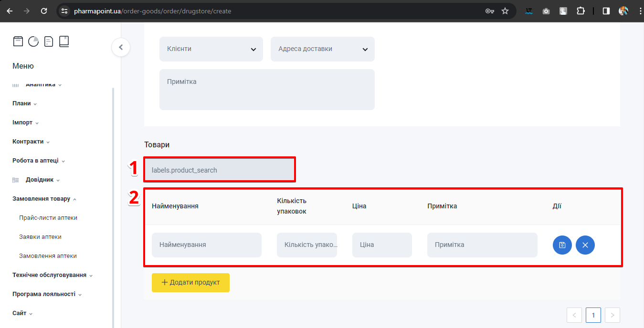Open Прайс-листи аптеки menu item
644x328 pixels.
tap(48, 218)
